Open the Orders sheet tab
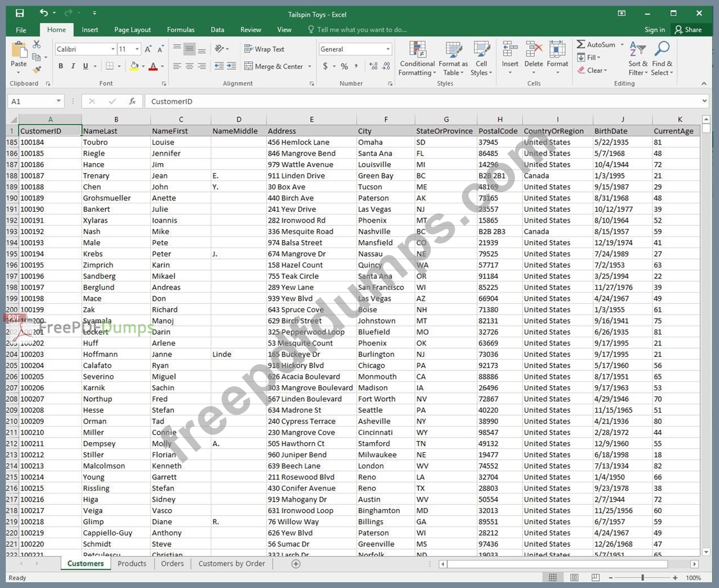Screen dimensions: 719x588 (173, 564)
